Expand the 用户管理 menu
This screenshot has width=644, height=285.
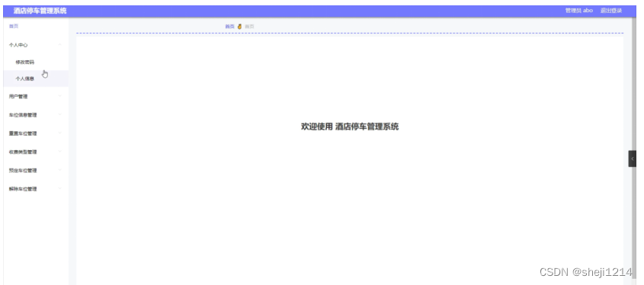point(36,97)
